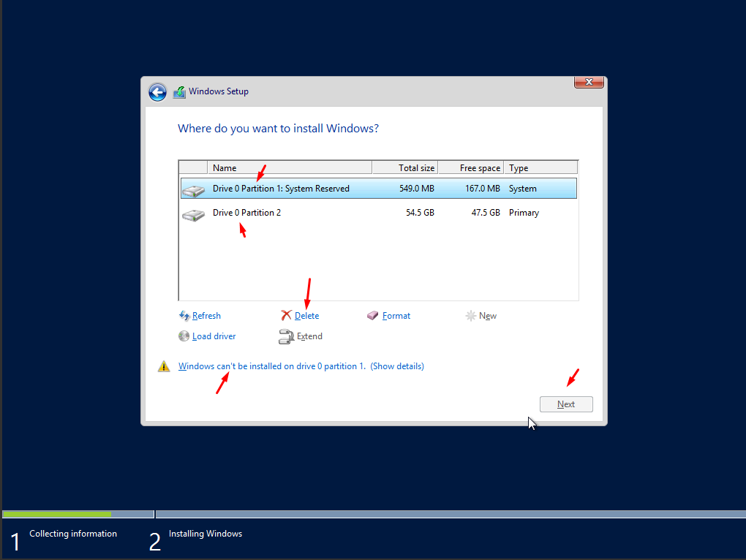Sort by the Name column header
The width and height of the screenshot is (746, 560).
290,168
